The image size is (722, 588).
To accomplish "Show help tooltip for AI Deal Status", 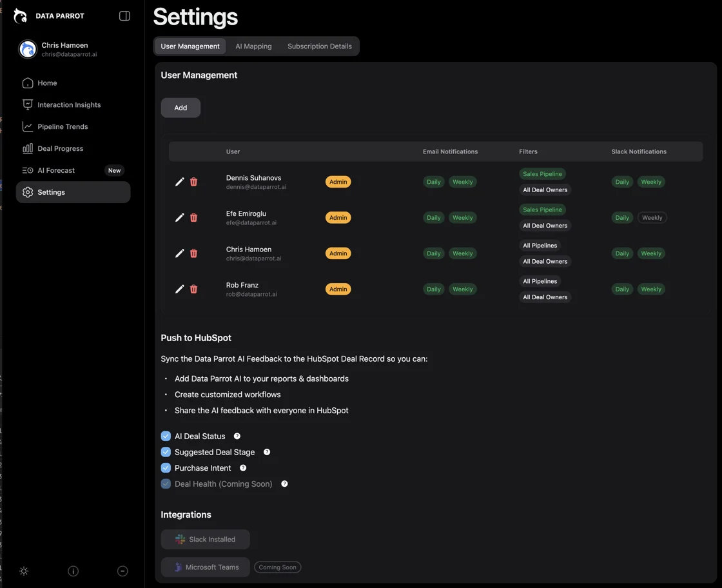I will (x=237, y=436).
